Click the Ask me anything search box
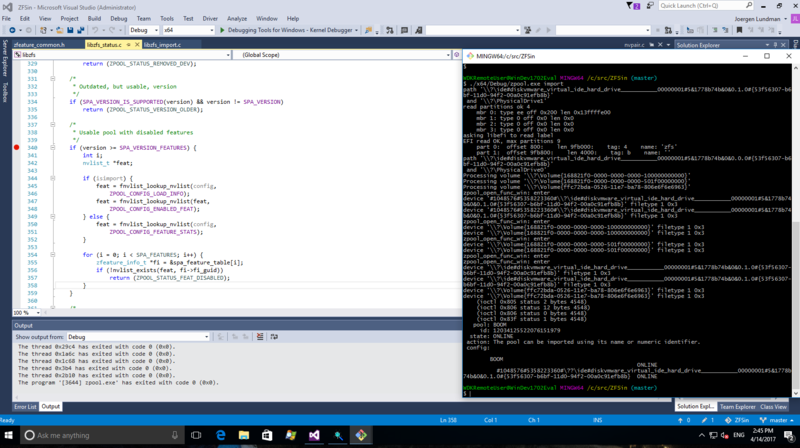 point(101,435)
